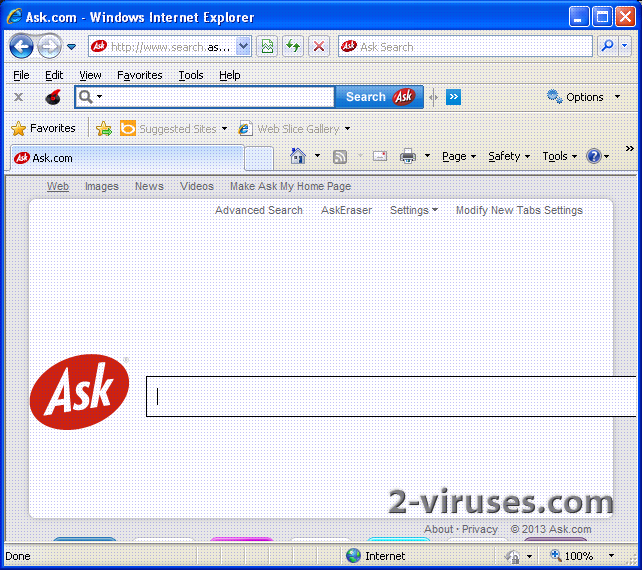Open the Safety command bar menu
Screen dimensions: 642x570
(x=509, y=156)
